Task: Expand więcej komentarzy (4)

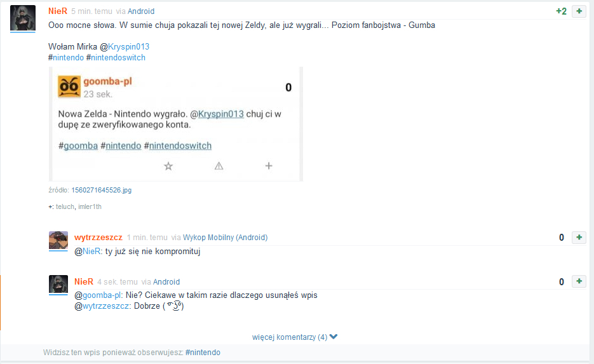Action: tap(294, 337)
